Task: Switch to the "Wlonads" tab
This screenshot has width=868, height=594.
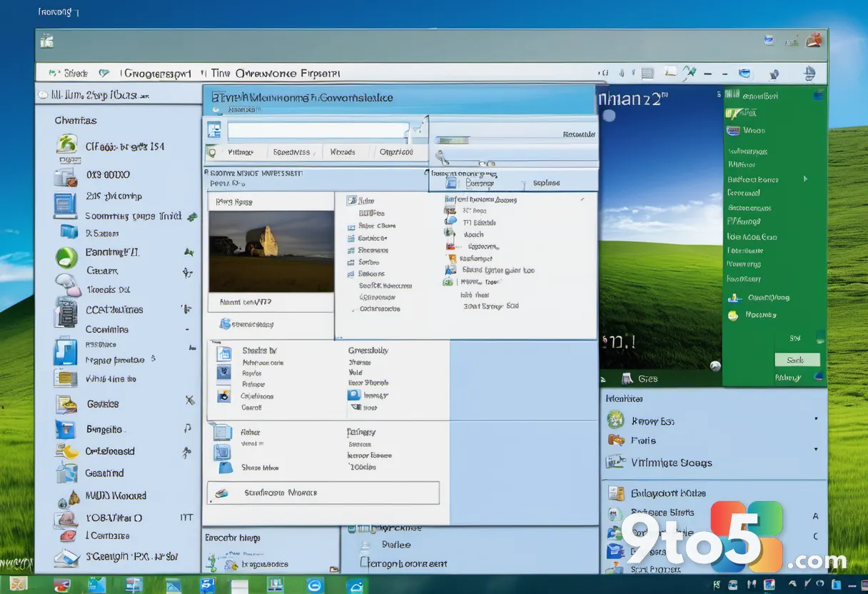Action: 343,152
